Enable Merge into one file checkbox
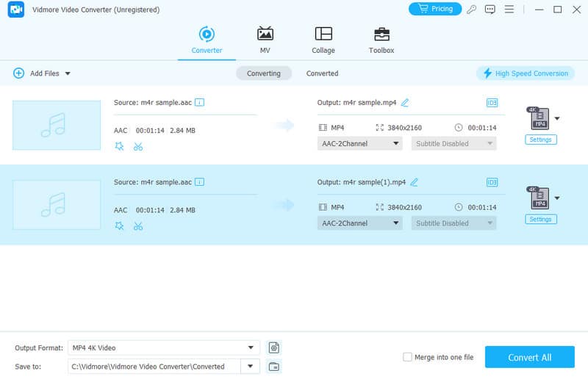The width and height of the screenshot is (588, 379). coord(407,357)
